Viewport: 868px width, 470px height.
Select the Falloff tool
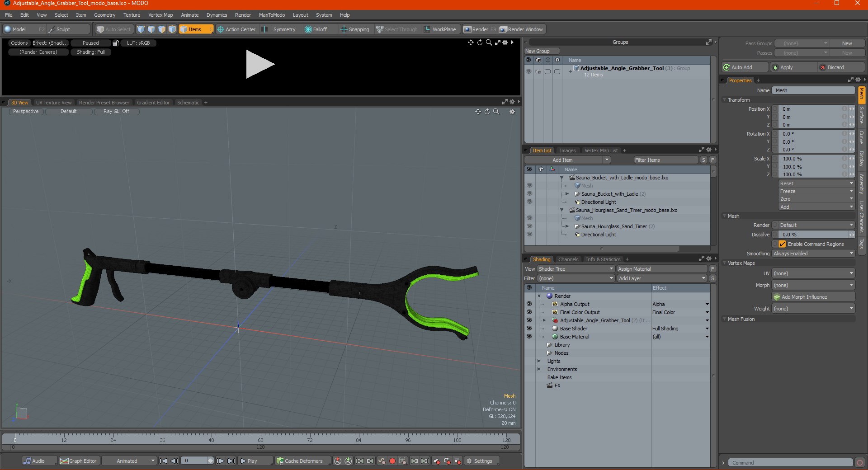pos(316,29)
